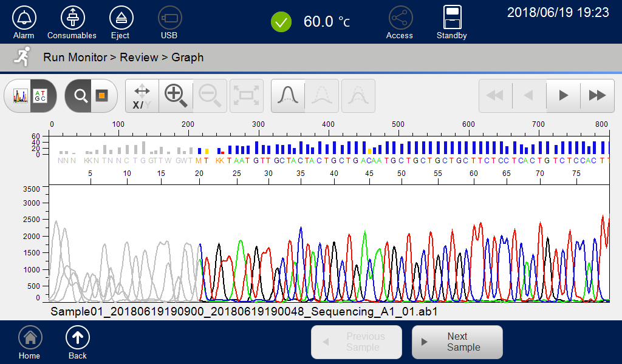The width and height of the screenshot is (622, 364).
Task: Click the green status checkmark
Action: coord(281,22)
